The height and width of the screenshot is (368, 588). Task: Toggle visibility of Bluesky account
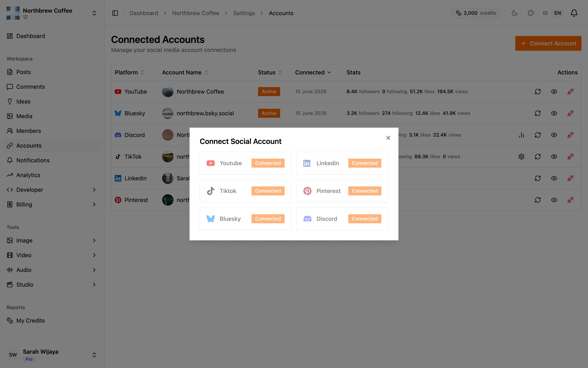554,113
